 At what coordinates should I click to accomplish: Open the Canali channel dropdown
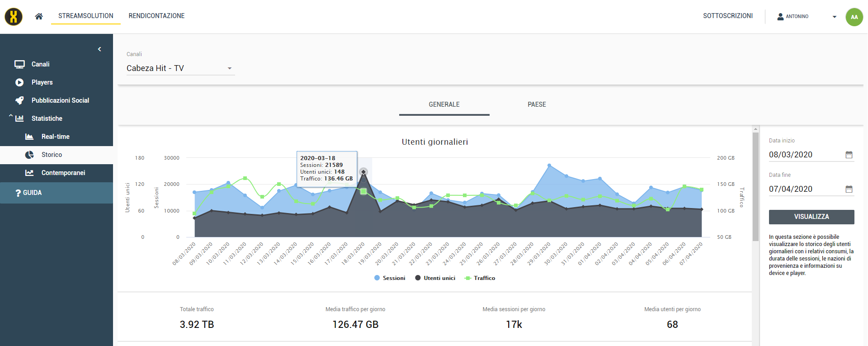pyautogui.click(x=180, y=68)
